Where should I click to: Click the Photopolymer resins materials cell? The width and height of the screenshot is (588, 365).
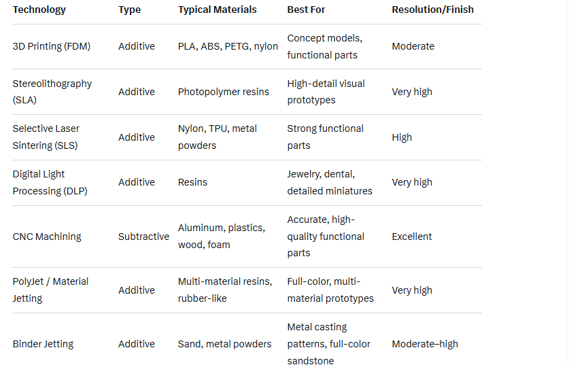pos(224,92)
